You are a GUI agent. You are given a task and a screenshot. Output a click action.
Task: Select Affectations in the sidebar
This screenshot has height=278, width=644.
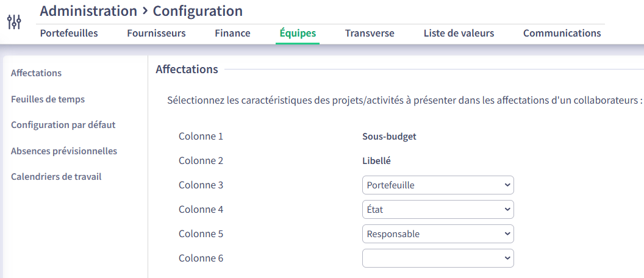pyautogui.click(x=37, y=73)
